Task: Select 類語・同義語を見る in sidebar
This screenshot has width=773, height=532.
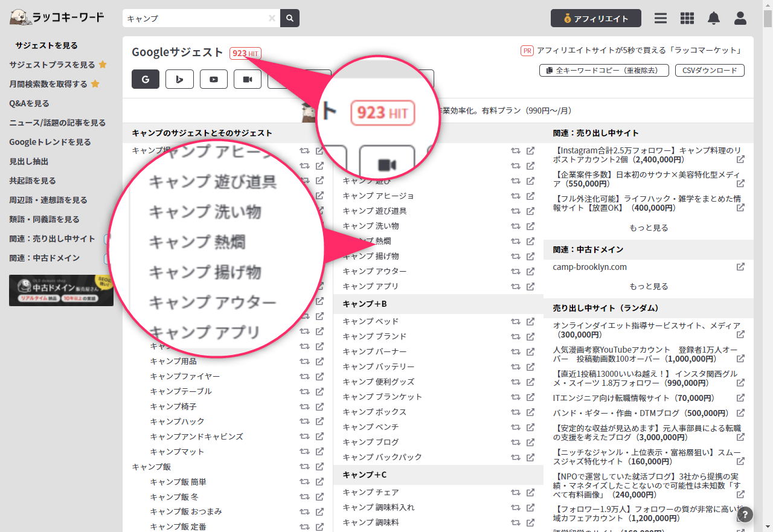Action: 44,219
